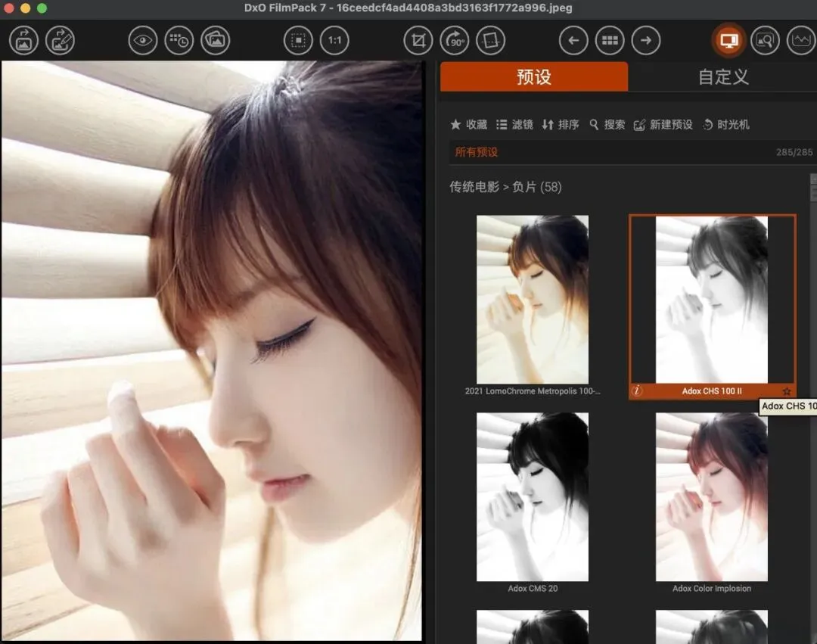The width and height of the screenshot is (817, 644).
Task: Open the loupe magnifier icon
Action: [x=765, y=40]
